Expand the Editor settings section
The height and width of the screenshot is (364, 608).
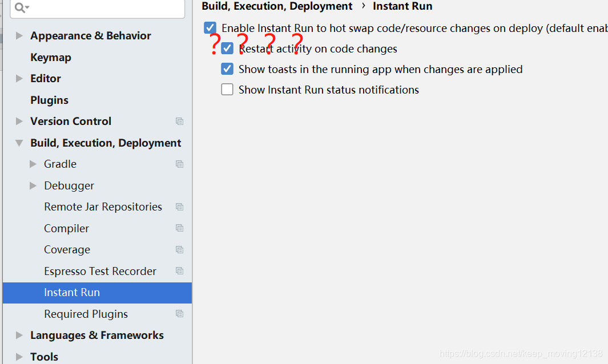pyautogui.click(x=19, y=78)
